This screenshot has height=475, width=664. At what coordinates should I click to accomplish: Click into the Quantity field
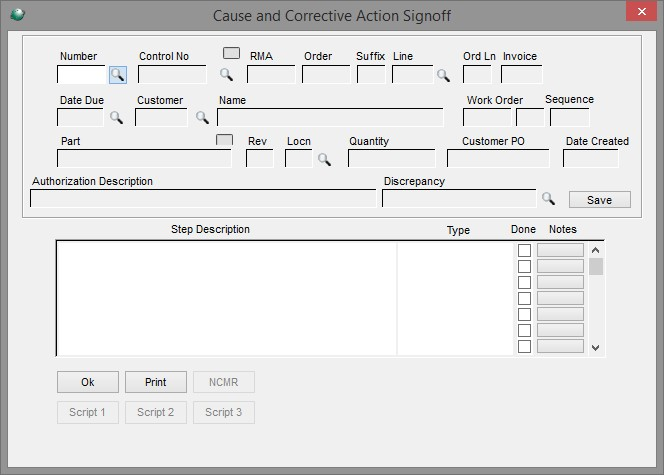(392, 158)
